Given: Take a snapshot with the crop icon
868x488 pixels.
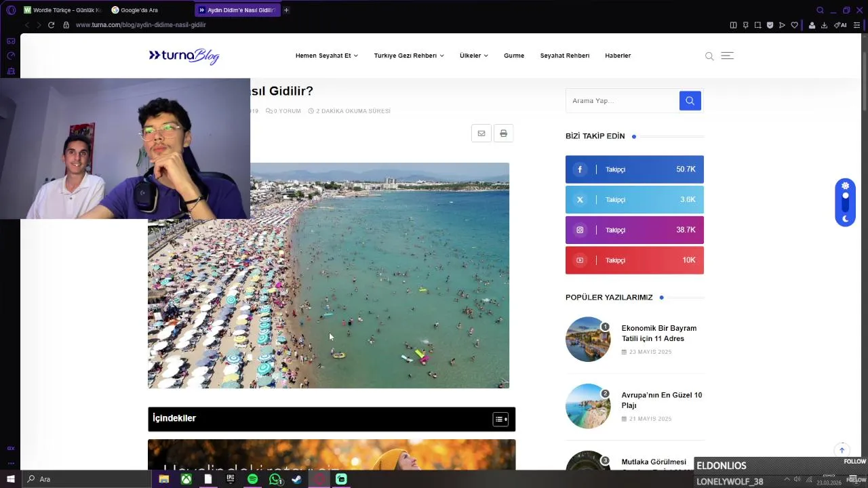Looking at the screenshot, I should 757,25.
